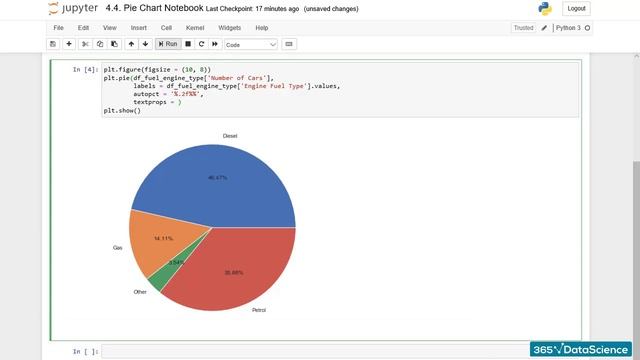Move the selected cell up
The width and height of the screenshot is (640, 360).
click(x=131, y=44)
